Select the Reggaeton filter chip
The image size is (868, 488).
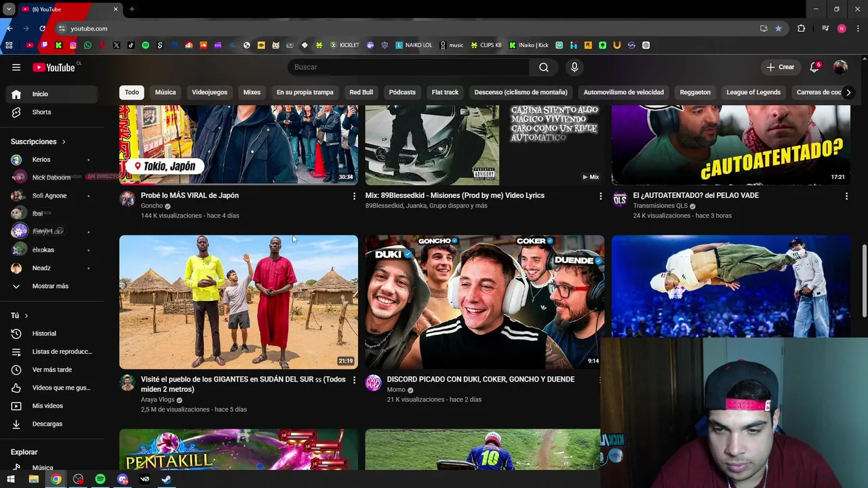coord(695,92)
